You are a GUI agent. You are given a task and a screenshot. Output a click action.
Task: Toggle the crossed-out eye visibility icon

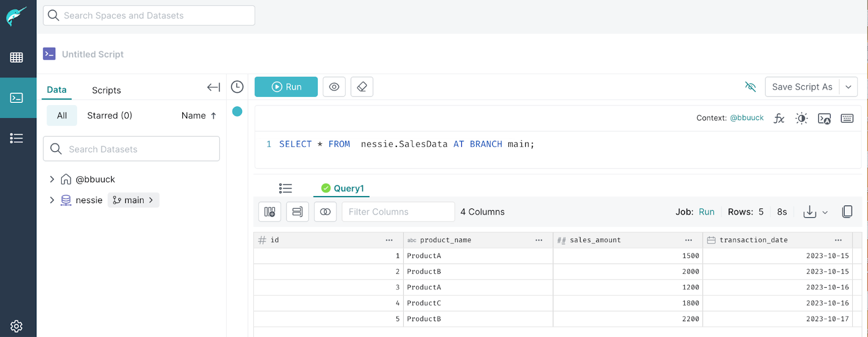click(750, 87)
